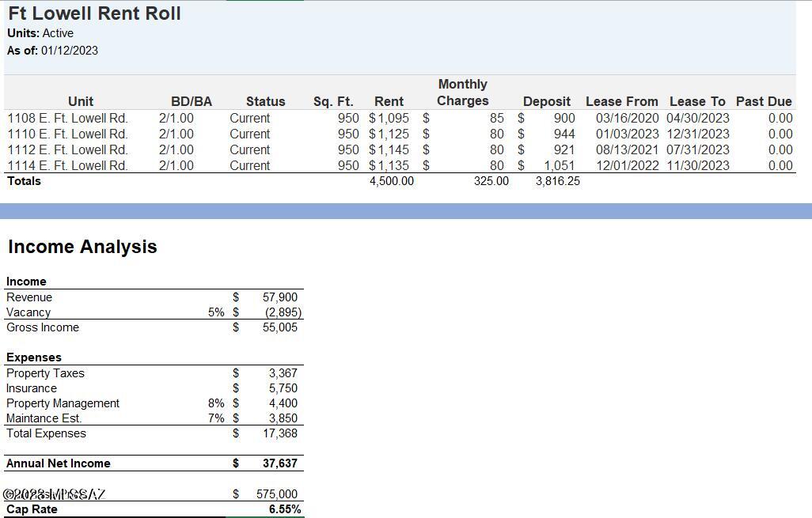812x518 pixels.
Task: Select the 'Units: Active' line
Action: [x=40, y=33]
